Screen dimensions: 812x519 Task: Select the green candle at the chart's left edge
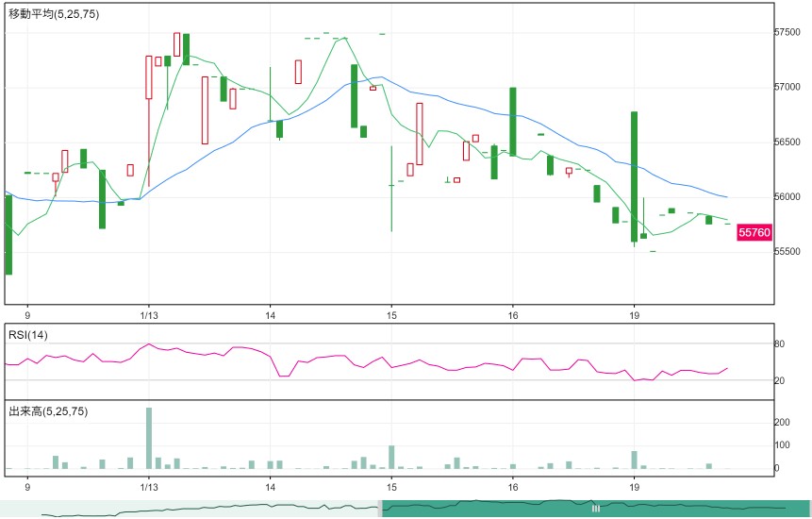8,235
